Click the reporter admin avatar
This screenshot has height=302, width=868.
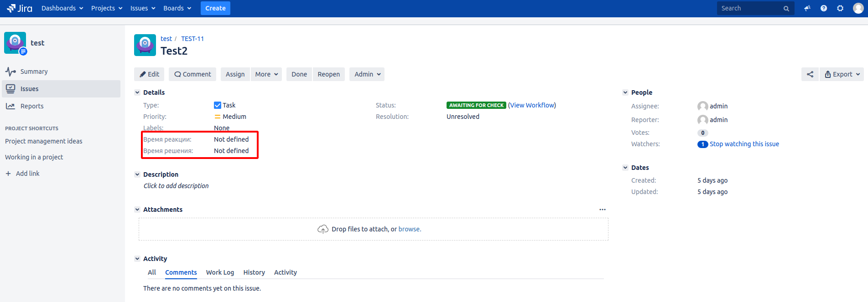pyautogui.click(x=703, y=120)
